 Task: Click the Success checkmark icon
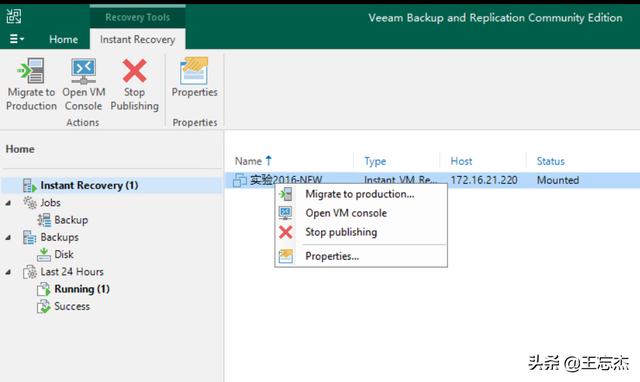tap(44, 306)
